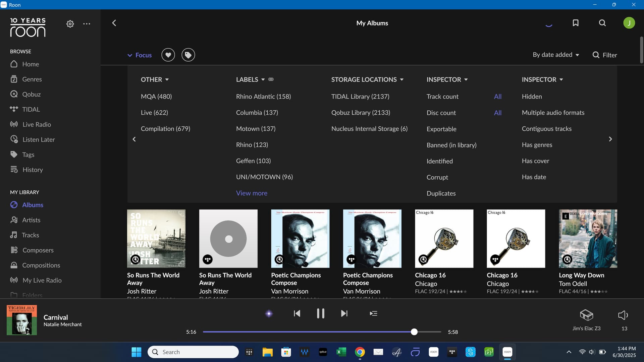Open By date added sort dropdown
The image size is (644, 362).
pyautogui.click(x=556, y=55)
